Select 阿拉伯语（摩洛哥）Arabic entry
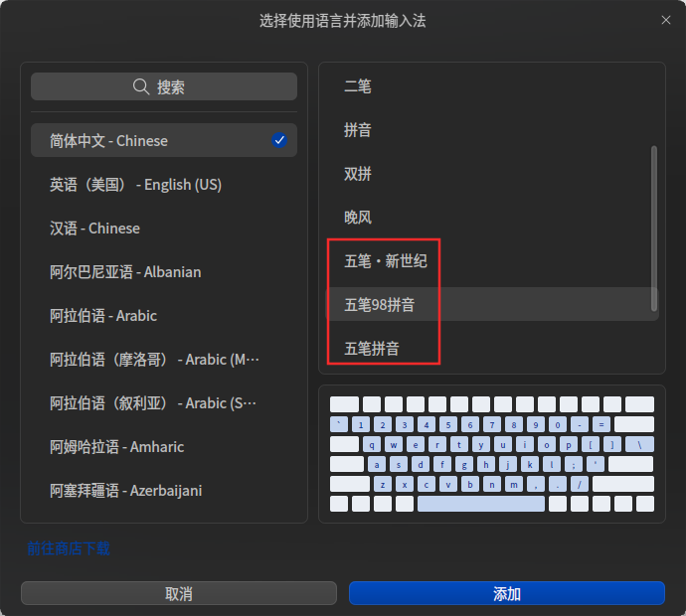The height and width of the screenshot is (616, 686). (164, 360)
